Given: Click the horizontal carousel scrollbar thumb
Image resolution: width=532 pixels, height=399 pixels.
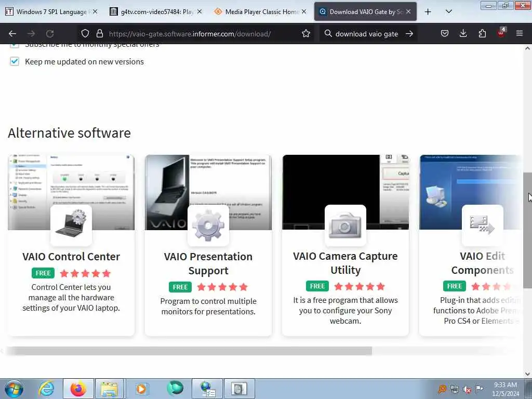Looking at the screenshot, I should [x=189, y=351].
